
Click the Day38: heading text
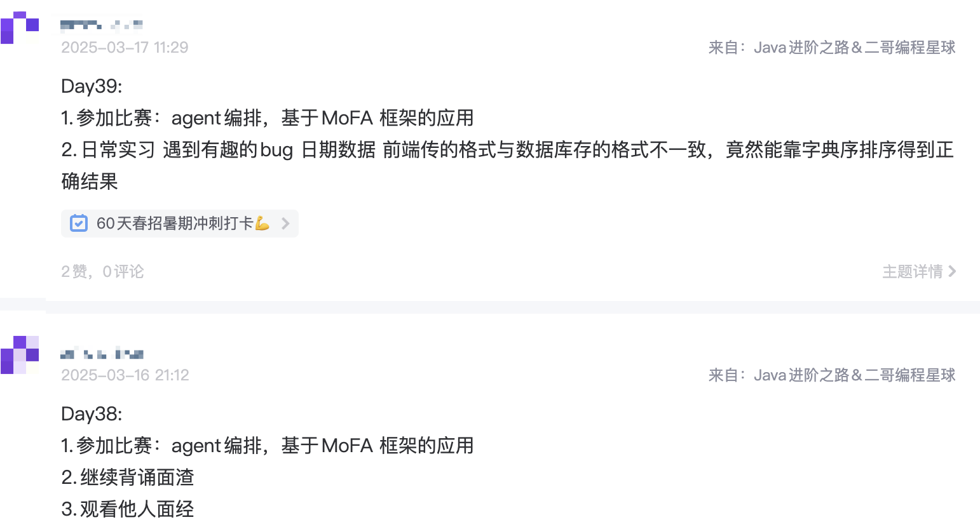tap(92, 414)
